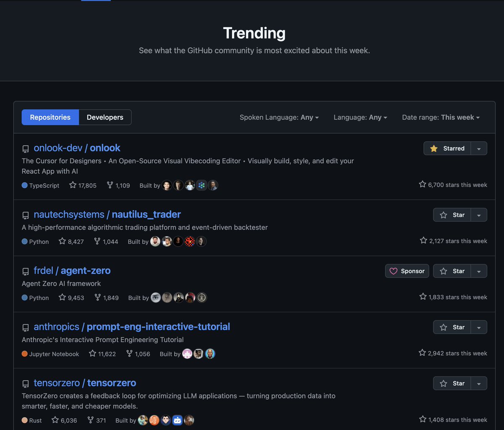Click last contributor avatar for prompt-eng-interactive-tutorial
Screen dimensions: 504x430
tap(210, 354)
